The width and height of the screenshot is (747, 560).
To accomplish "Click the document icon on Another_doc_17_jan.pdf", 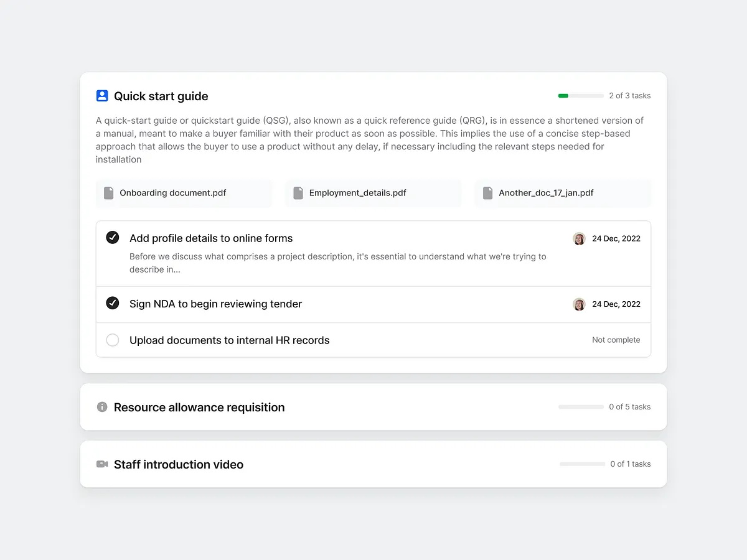I will (x=487, y=193).
